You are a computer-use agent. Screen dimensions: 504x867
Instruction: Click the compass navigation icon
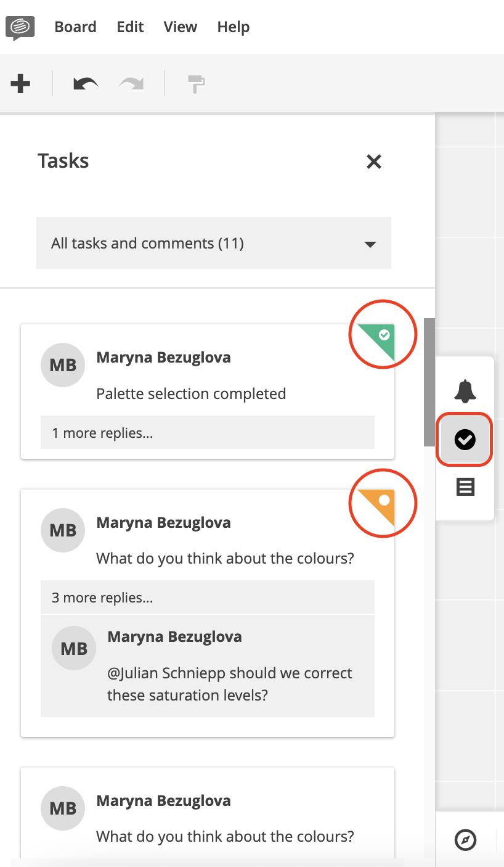[x=465, y=839]
